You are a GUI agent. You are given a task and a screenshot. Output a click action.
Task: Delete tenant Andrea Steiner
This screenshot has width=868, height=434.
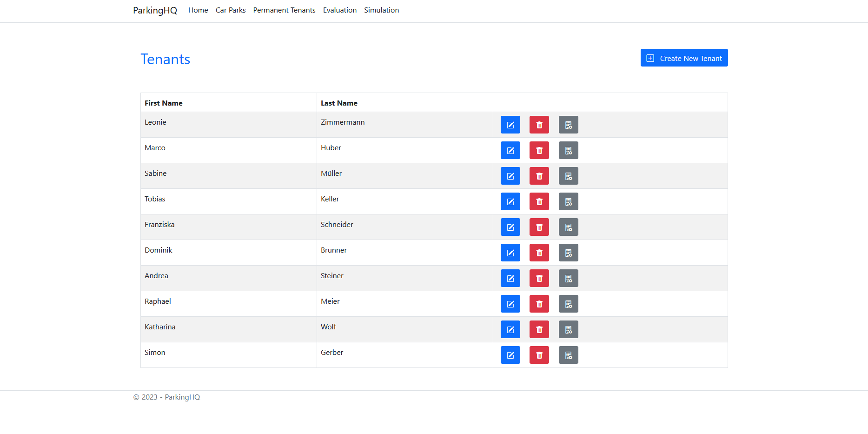click(x=539, y=278)
